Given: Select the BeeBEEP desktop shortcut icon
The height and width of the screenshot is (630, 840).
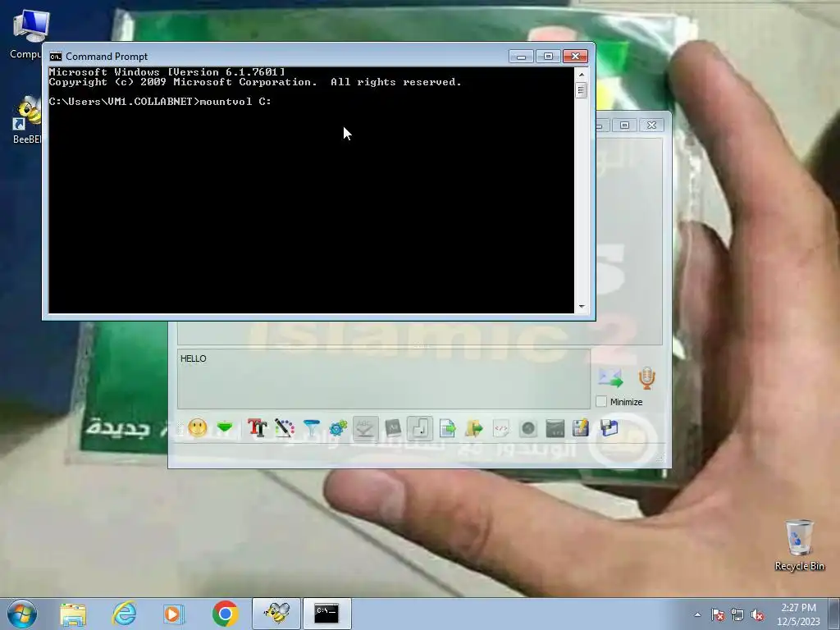Looking at the screenshot, I should pyautogui.click(x=28, y=121).
